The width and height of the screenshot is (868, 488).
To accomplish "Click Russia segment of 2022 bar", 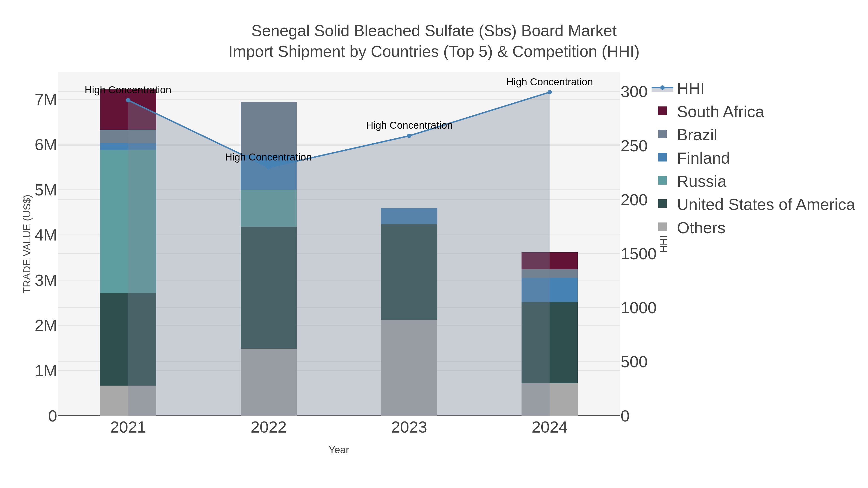I will (269, 208).
